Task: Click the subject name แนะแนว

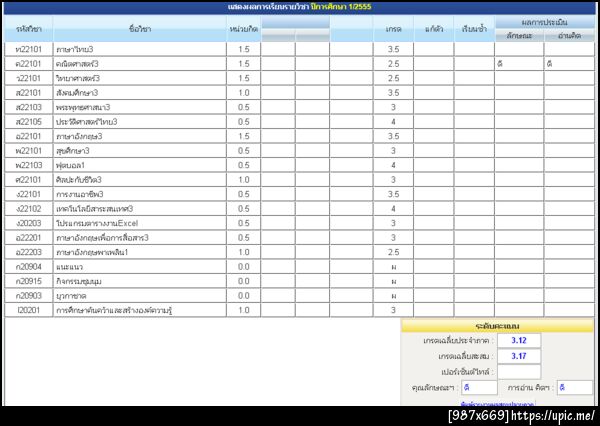Action: [x=69, y=267]
